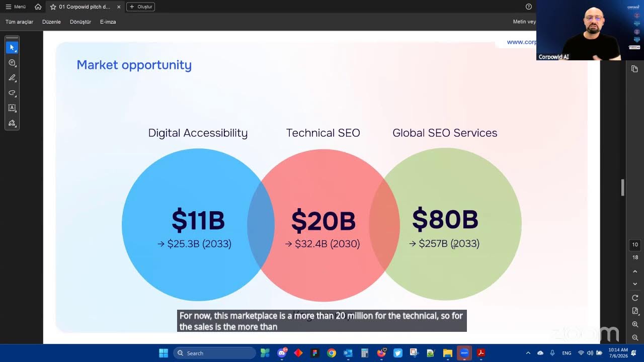644x362 pixels.
Task: Open Outlook from the taskbar
Action: coord(348,353)
